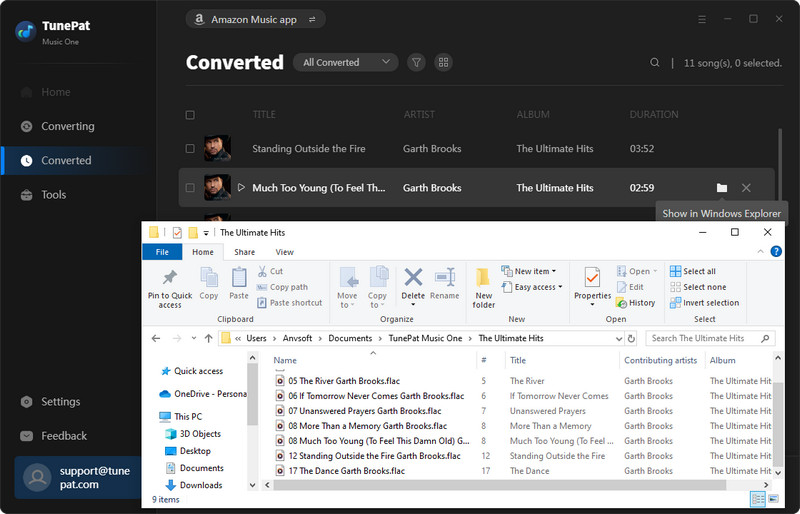The image size is (800, 514).
Task: Click the folder icon on highlighted song row
Action: [x=722, y=188]
